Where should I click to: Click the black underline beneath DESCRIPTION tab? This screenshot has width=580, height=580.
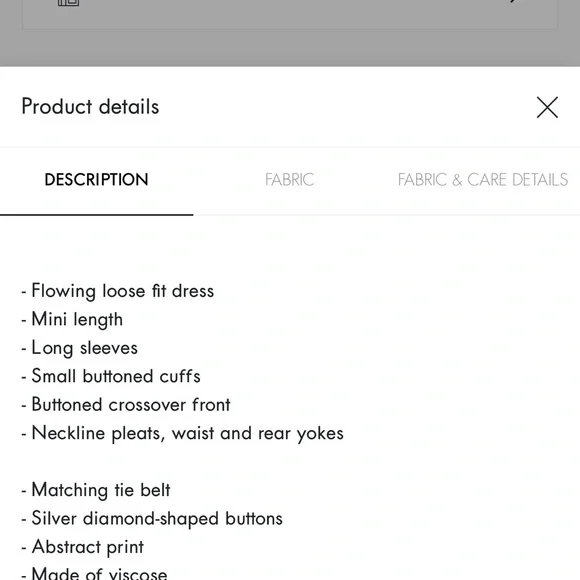97,215
